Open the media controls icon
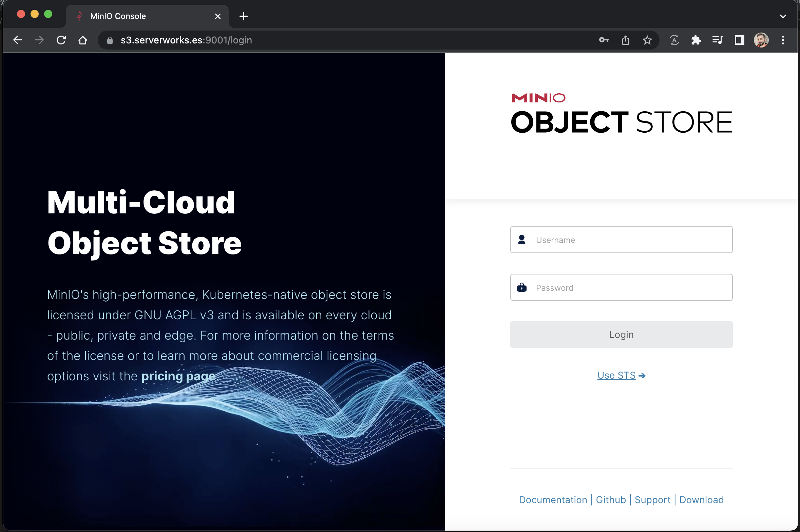 718,40
